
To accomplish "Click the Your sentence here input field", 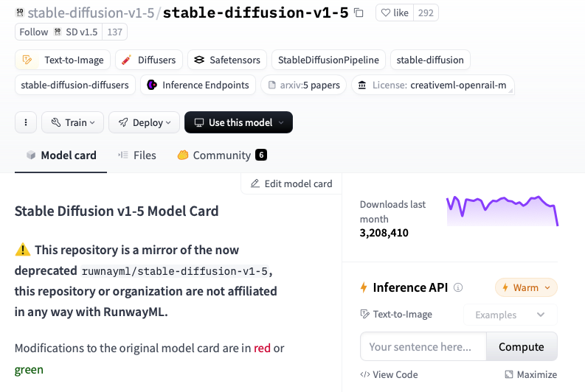I will [x=423, y=346].
